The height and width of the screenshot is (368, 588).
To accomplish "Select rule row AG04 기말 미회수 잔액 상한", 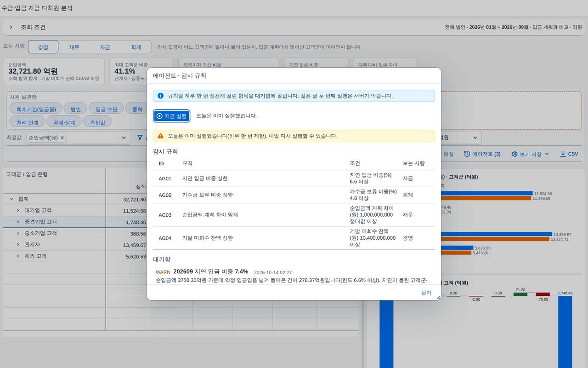I will [294, 238].
